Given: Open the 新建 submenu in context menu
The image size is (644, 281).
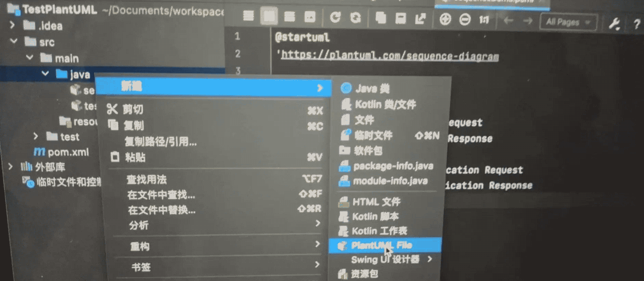Looking at the screenshot, I should click(214, 87).
